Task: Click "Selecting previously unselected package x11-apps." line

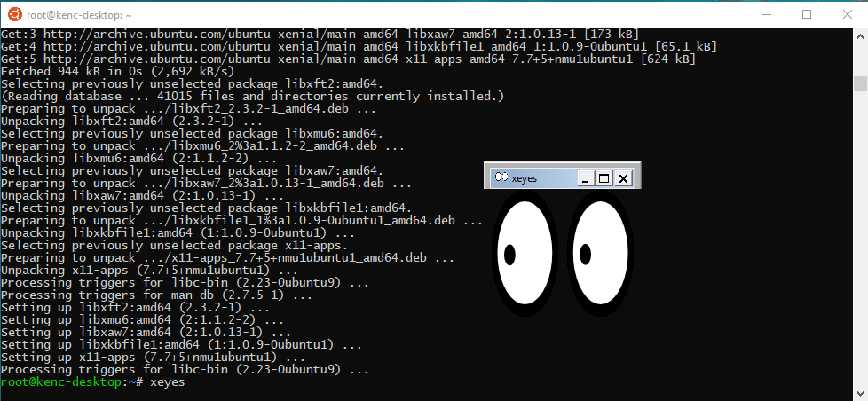Action: [x=174, y=246]
